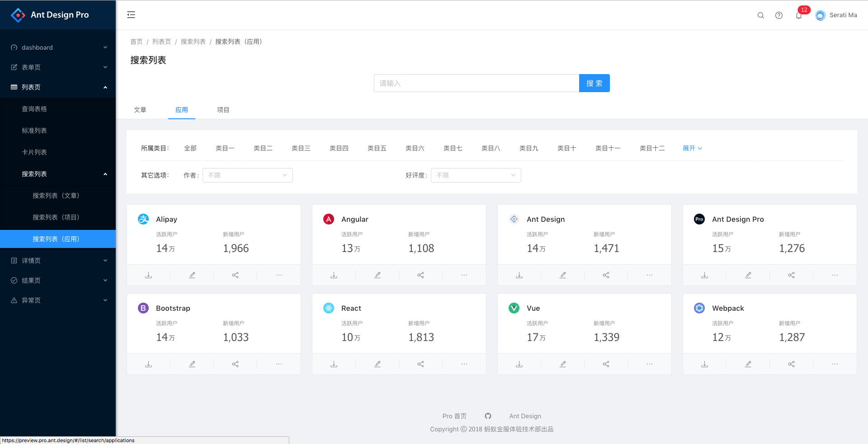Viewport: 868px width, 444px height.
Task: Collapse the sidebar with the menu fold icon
Action: pyautogui.click(x=131, y=15)
